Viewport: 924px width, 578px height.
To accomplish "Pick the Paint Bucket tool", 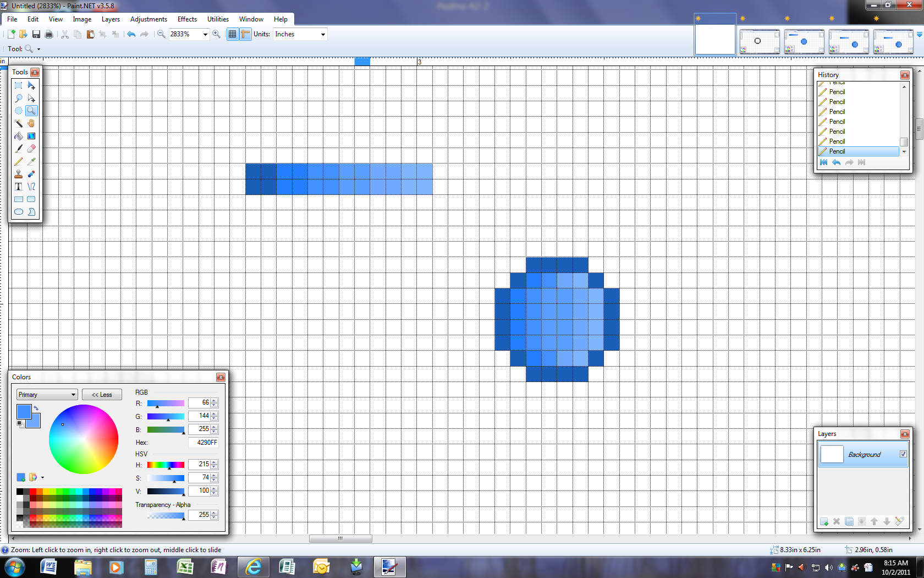I will click(19, 136).
